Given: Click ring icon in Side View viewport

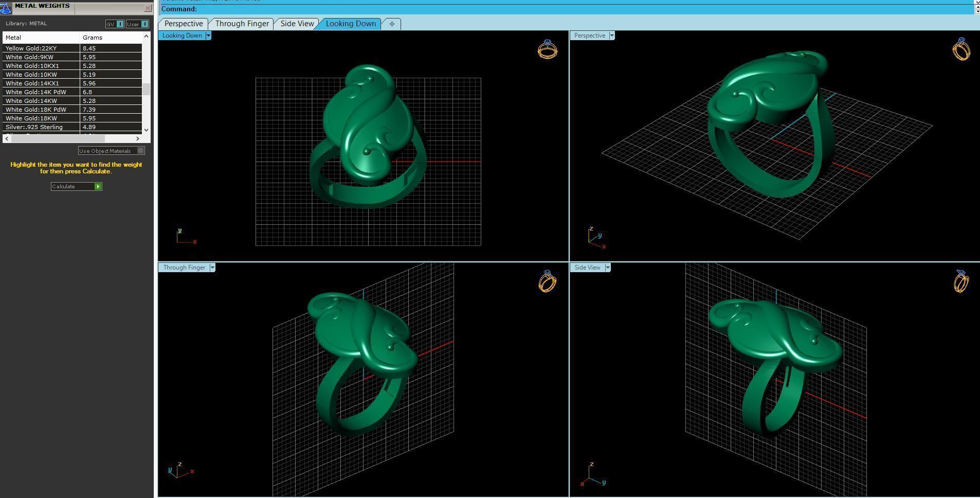Looking at the screenshot, I should point(961,281).
